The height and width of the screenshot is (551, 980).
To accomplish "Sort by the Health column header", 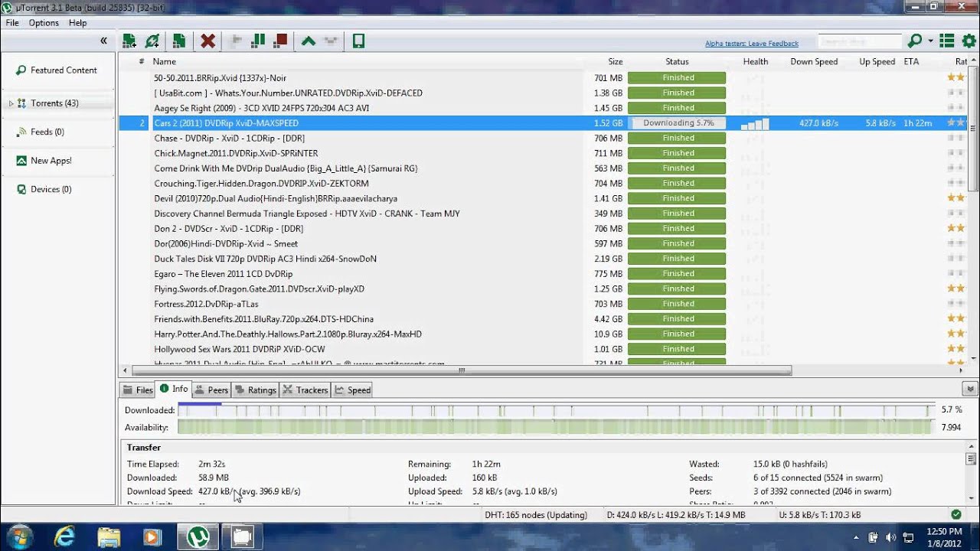I will 756,62.
